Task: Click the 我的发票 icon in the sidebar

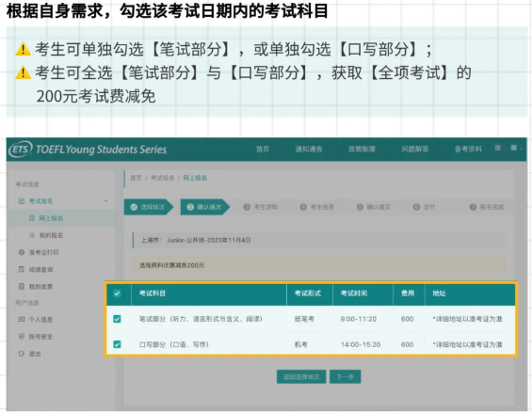Action: [22, 287]
